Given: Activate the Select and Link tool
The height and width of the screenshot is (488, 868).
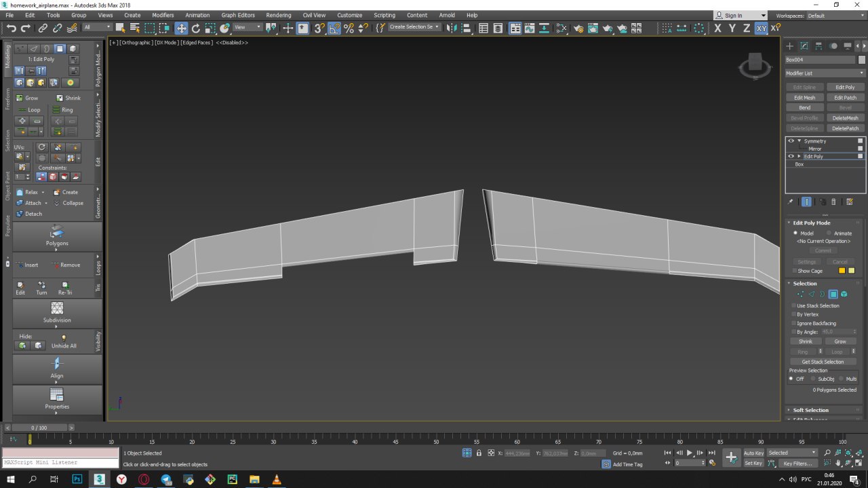Looking at the screenshot, I should click(x=43, y=28).
